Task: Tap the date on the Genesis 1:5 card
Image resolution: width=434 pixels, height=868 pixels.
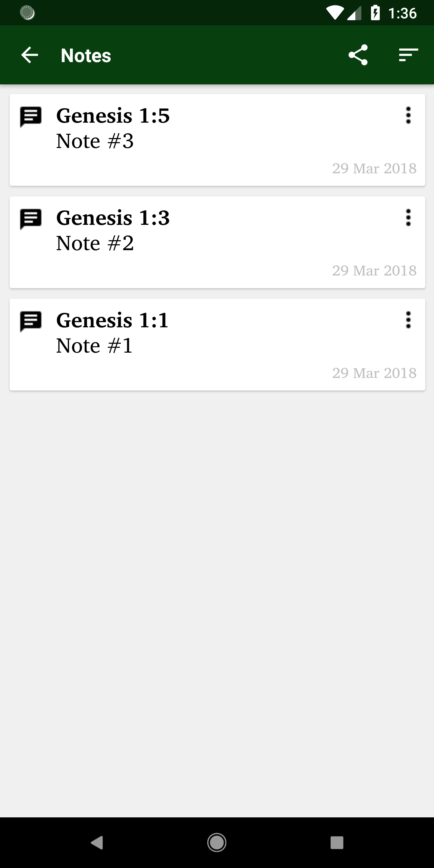Action: (374, 168)
